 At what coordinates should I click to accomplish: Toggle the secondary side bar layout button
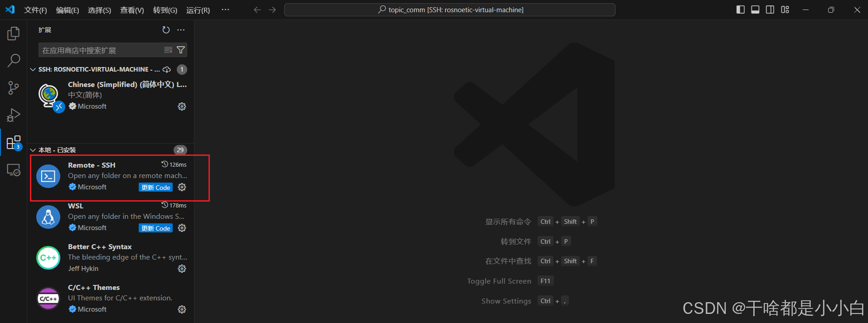770,10
